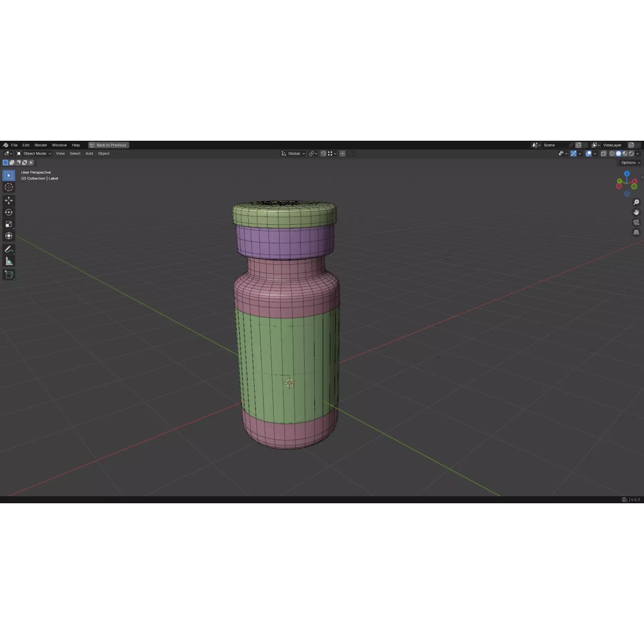This screenshot has width=644, height=644.
Task: Open gizmo settings dropdown arrow
Action: (x=580, y=154)
